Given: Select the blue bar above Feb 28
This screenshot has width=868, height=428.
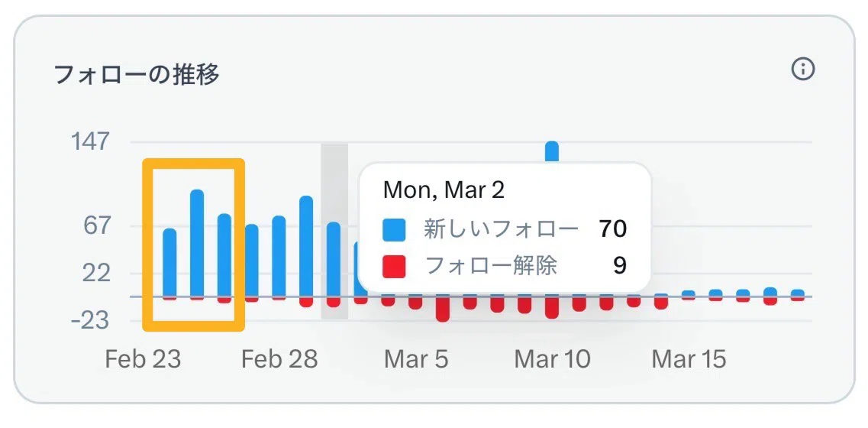Looking at the screenshot, I should point(279,256).
